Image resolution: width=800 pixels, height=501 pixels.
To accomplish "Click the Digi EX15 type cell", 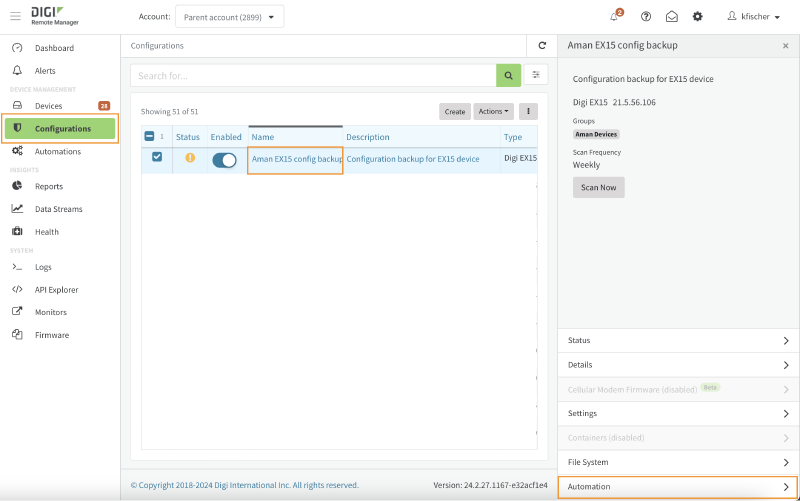I will [x=520, y=158].
